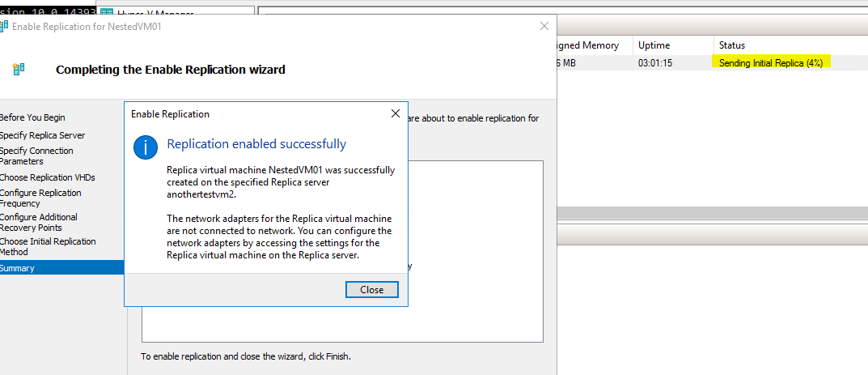
Task: Open Configure Additional Recovery Points step
Action: [x=39, y=223]
